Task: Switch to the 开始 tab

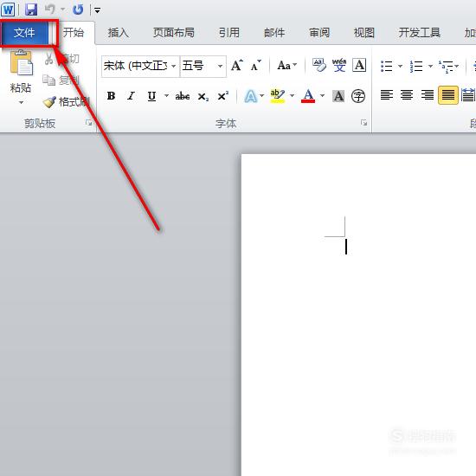Action: 74,33
